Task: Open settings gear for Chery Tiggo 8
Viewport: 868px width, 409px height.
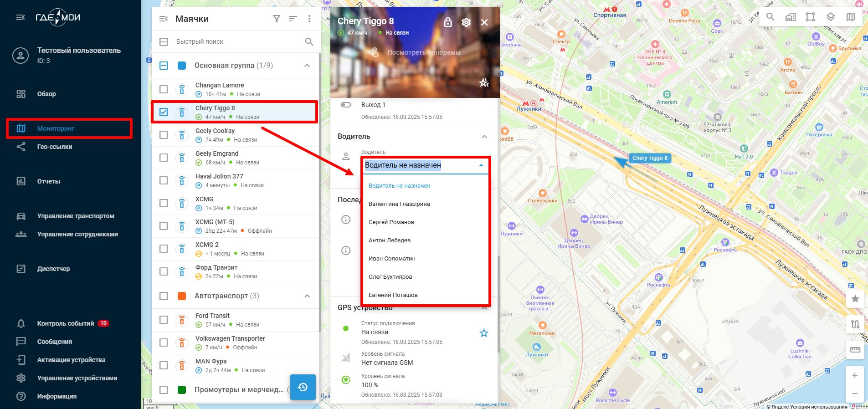Action: (x=466, y=22)
